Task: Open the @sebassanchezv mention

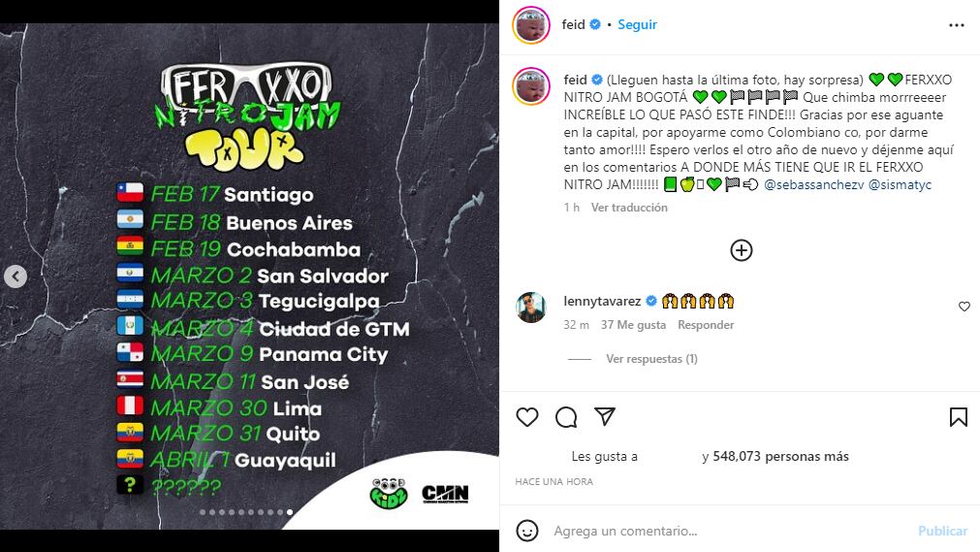Action: tap(813, 184)
